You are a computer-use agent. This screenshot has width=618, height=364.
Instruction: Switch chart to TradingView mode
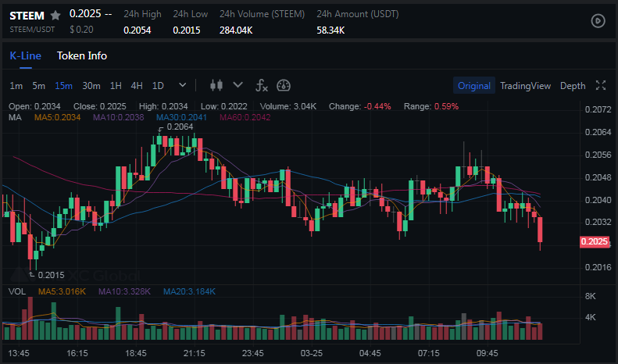(x=525, y=86)
